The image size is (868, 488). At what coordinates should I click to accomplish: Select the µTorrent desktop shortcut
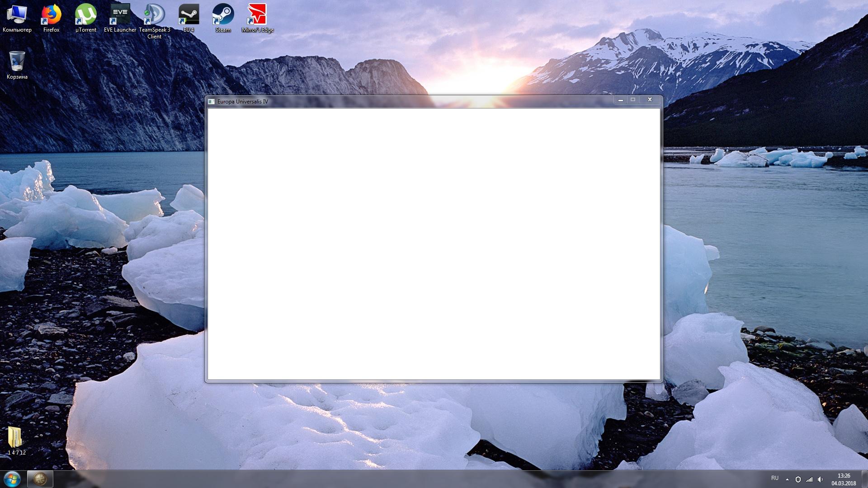pyautogui.click(x=85, y=18)
